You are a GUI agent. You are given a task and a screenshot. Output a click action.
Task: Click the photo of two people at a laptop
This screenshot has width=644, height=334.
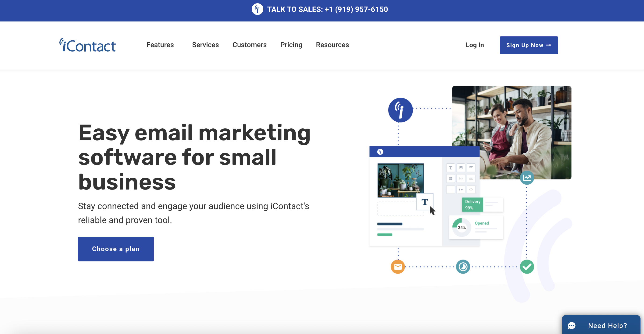click(512, 132)
